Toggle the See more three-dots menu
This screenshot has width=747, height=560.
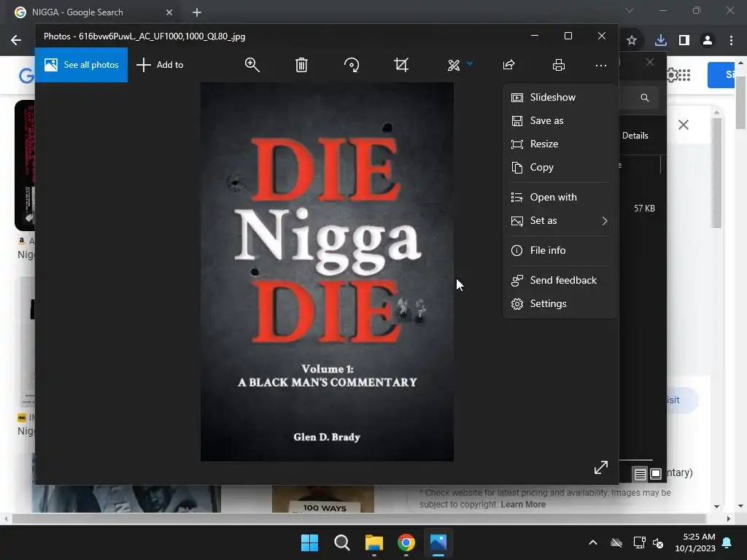[601, 65]
